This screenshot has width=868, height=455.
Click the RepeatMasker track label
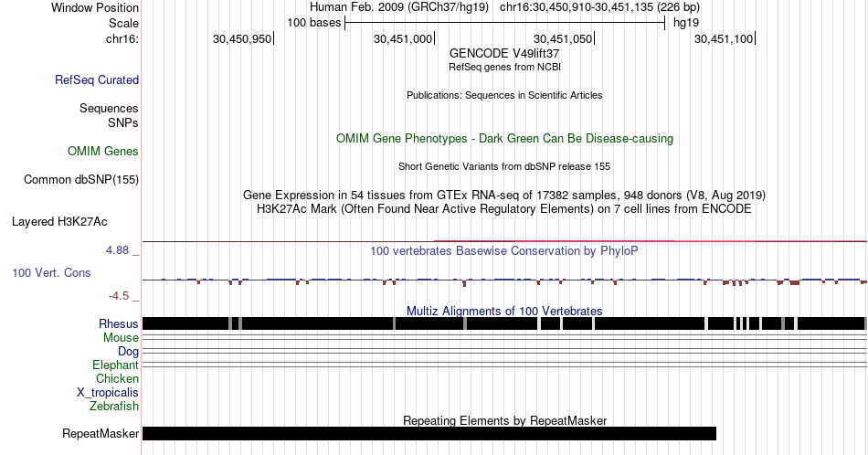(x=101, y=433)
